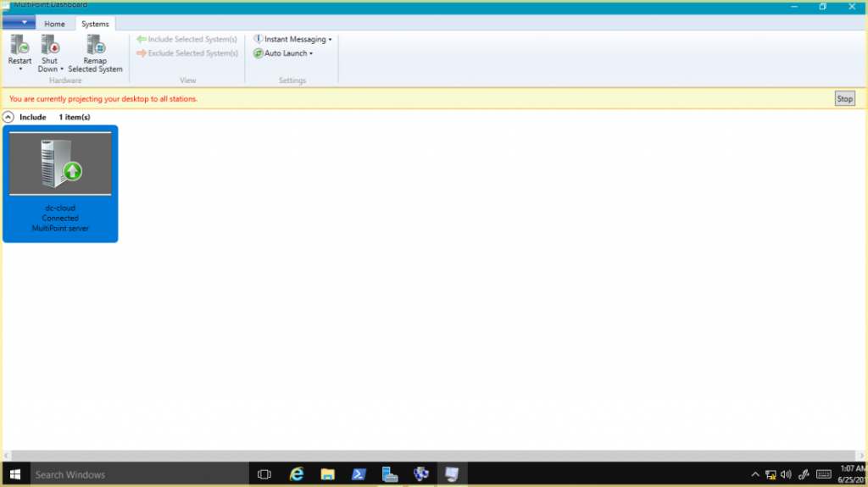868x487 pixels.
Task: Switch to the Home tab
Action: pos(54,24)
